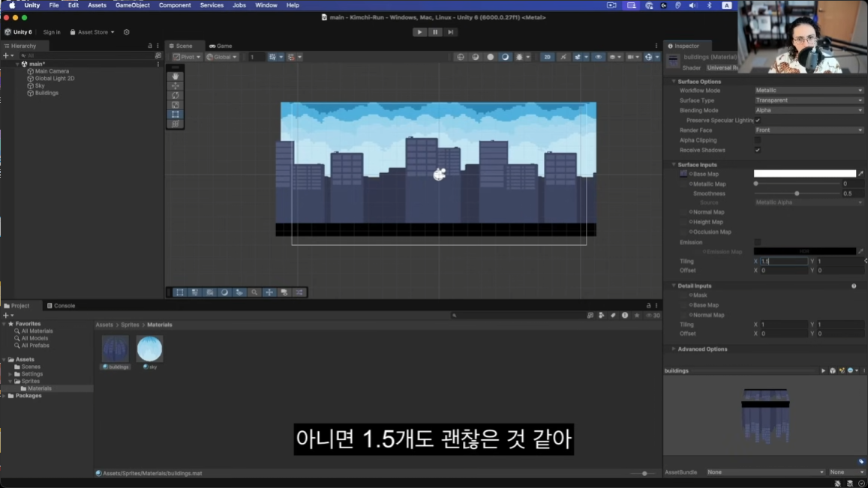Viewport: 868px width, 488px height.
Task: Open the GameObject menu
Action: click(132, 5)
